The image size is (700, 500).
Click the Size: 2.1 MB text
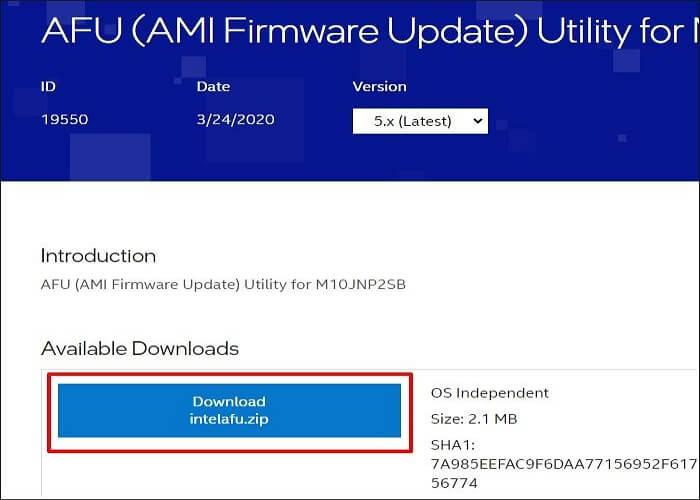(475, 419)
